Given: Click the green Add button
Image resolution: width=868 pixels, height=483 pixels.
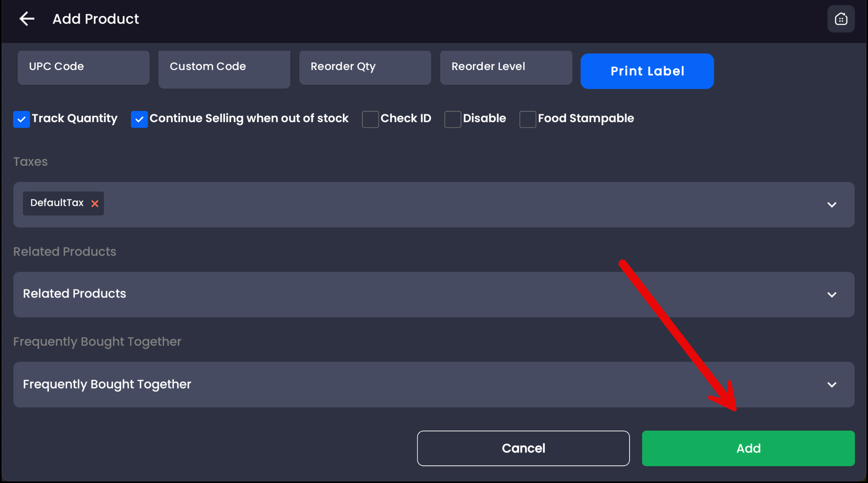Looking at the screenshot, I should (748, 448).
